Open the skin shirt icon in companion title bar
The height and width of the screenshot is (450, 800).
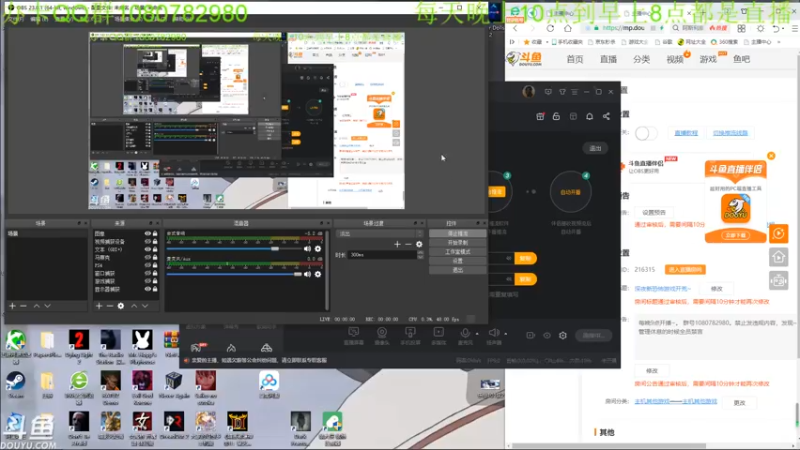point(562,92)
